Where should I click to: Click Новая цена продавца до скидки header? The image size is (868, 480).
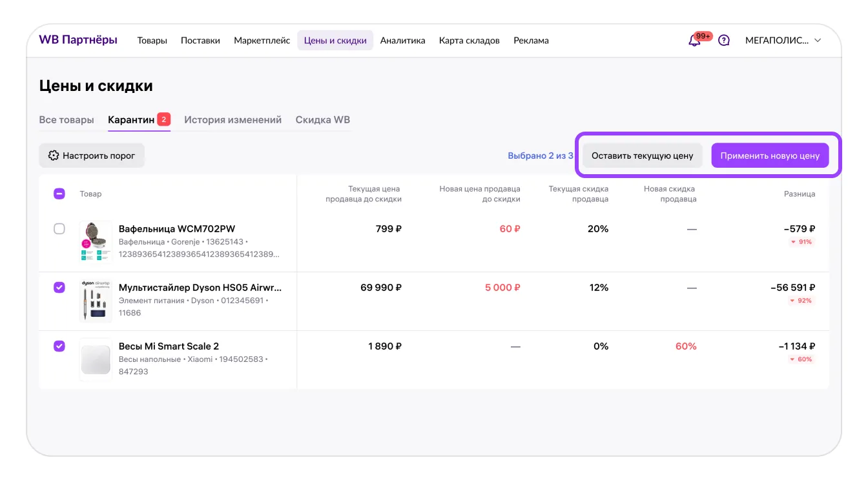coord(480,194)
